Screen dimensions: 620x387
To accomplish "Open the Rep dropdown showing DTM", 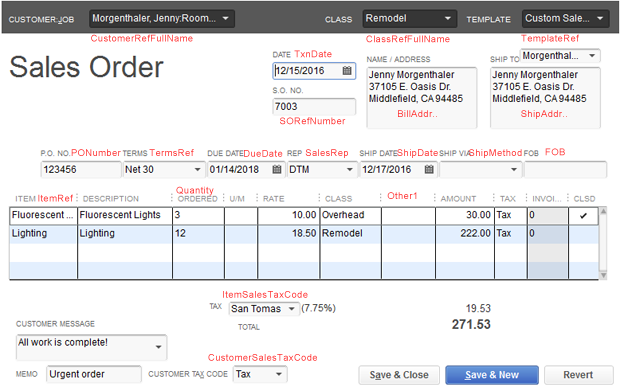I will [x=350, y=170].
